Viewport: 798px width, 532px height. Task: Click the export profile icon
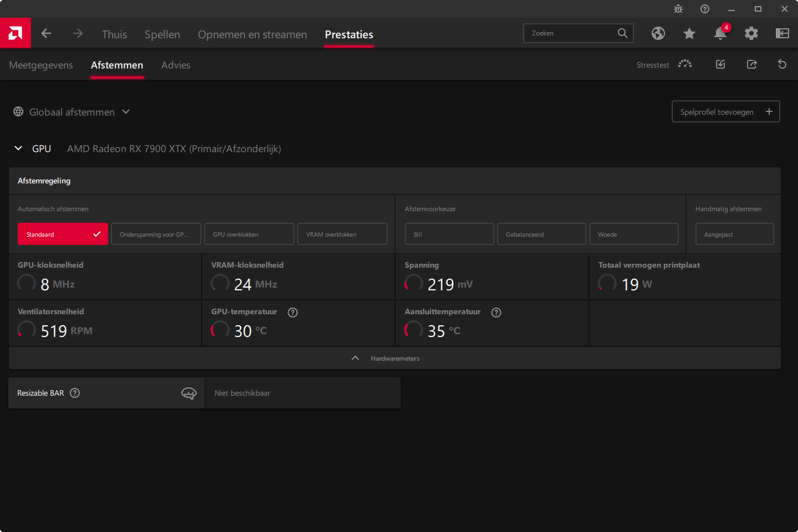click(x=751, y=64)
